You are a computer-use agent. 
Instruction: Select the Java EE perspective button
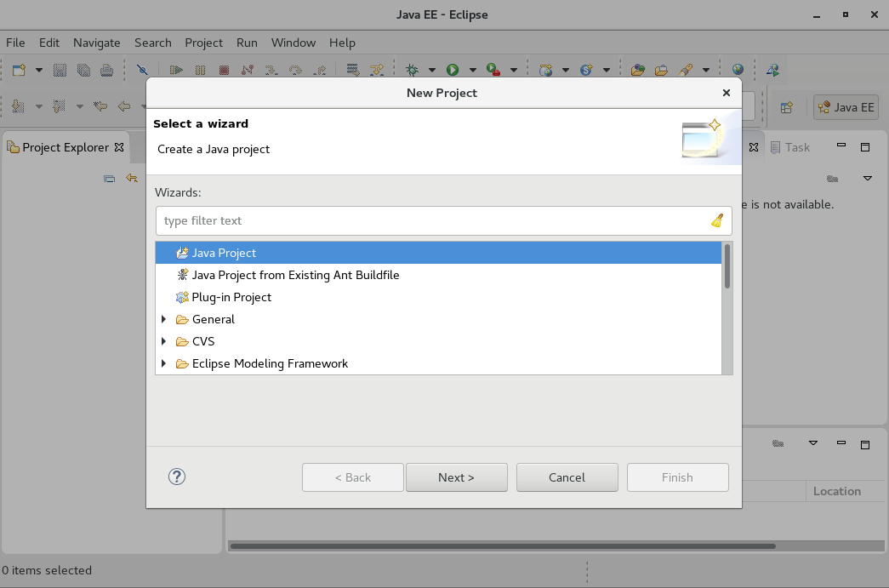coord(846,107)
